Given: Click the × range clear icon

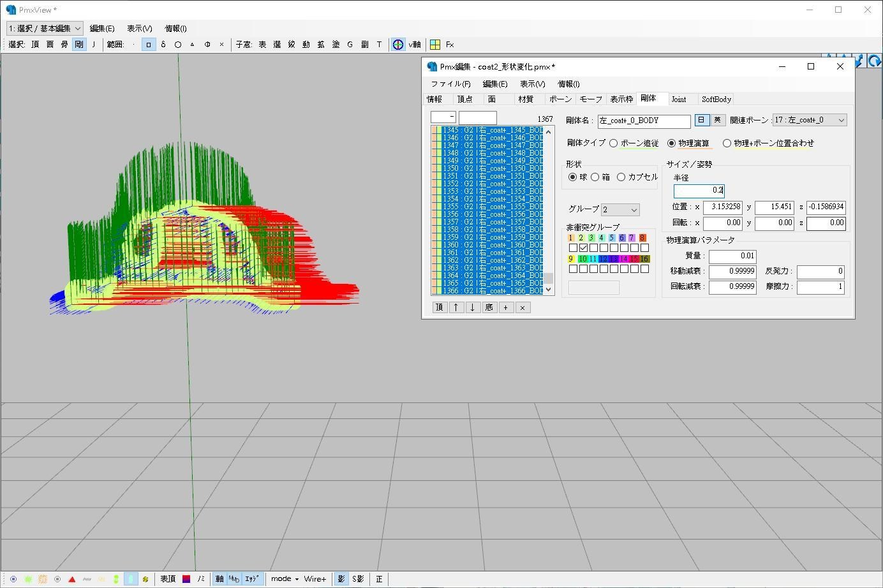Looking at the screenshot, I should click(222, 45).
